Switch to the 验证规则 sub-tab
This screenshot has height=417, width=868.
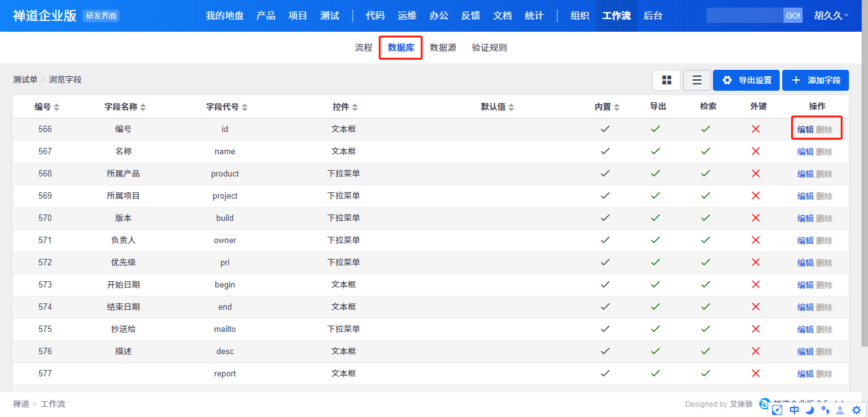point(489,48)
